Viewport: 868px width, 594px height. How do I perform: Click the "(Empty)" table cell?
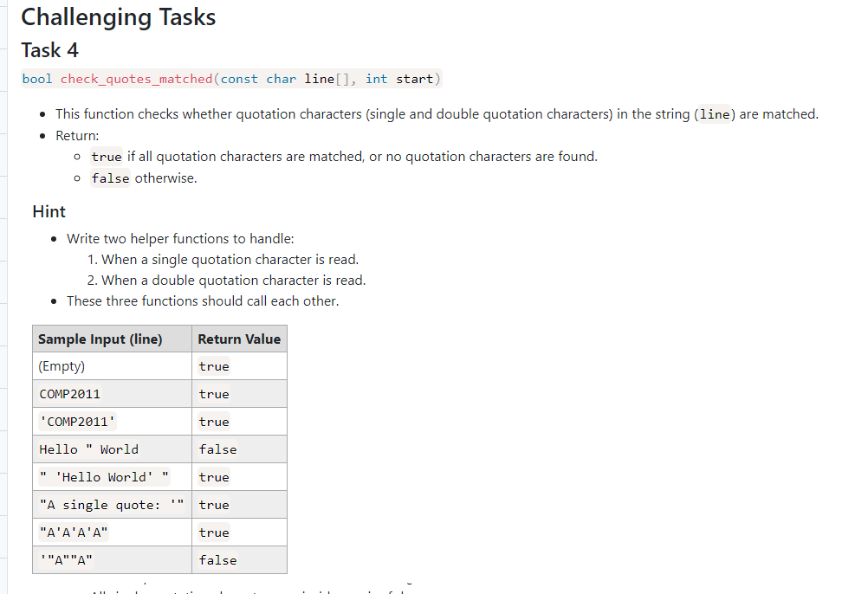pyautogui.click(x=62, y=366)
